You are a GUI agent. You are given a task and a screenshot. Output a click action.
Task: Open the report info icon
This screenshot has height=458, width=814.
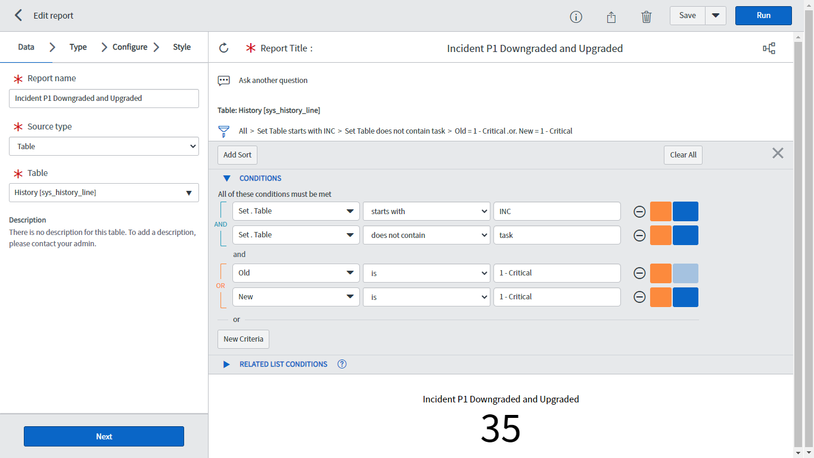[576, 17]
